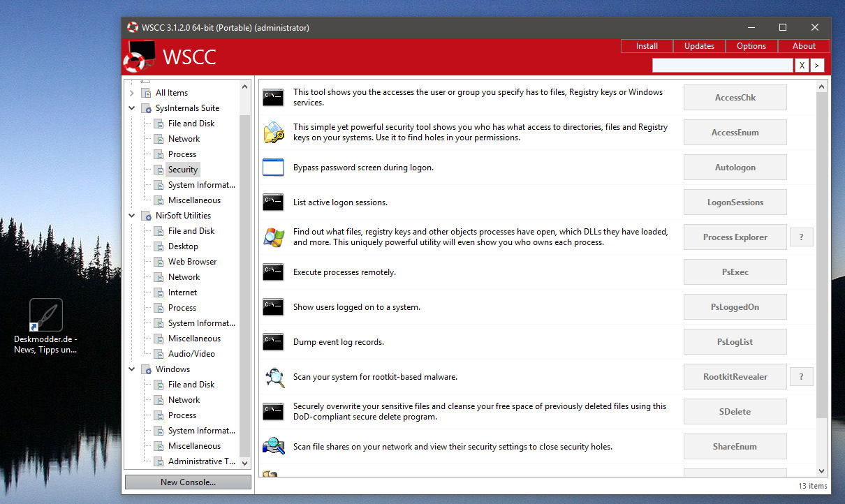This screenshot has width=845, height=504.
Task: Select NirSoft Web Browser category
Action: point(193,262)
